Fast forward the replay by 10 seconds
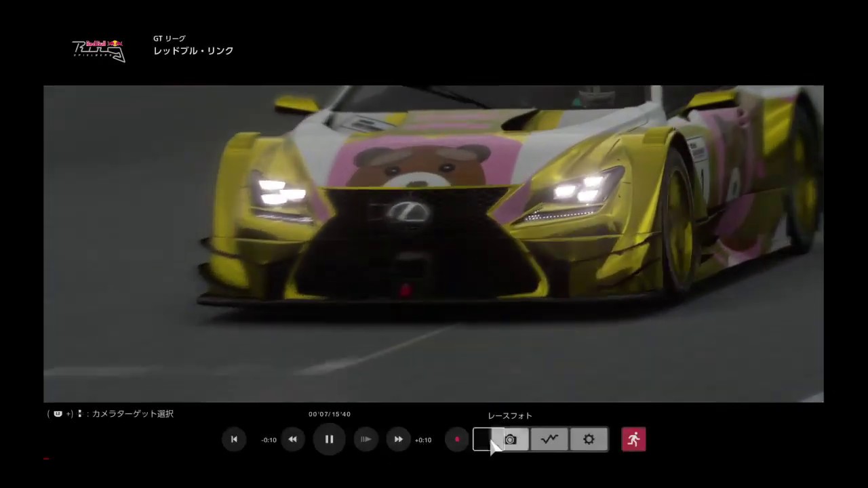This screenshot has height=488, width=868. [x=398, y=439]
